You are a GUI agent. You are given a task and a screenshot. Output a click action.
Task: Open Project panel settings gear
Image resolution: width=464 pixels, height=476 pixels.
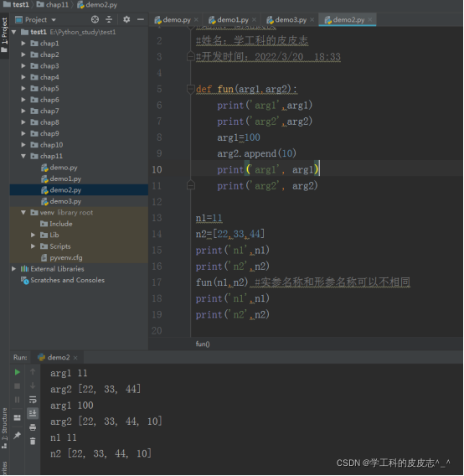pos(126,20)
